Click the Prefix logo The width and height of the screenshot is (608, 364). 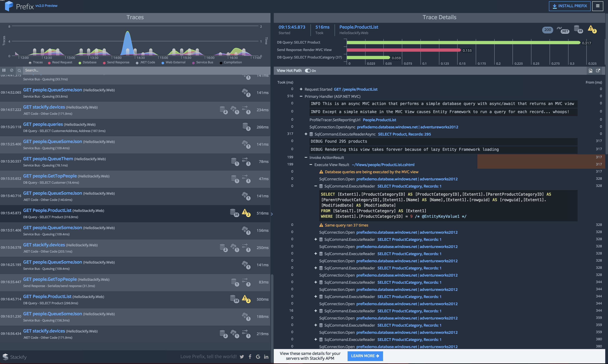9,6
